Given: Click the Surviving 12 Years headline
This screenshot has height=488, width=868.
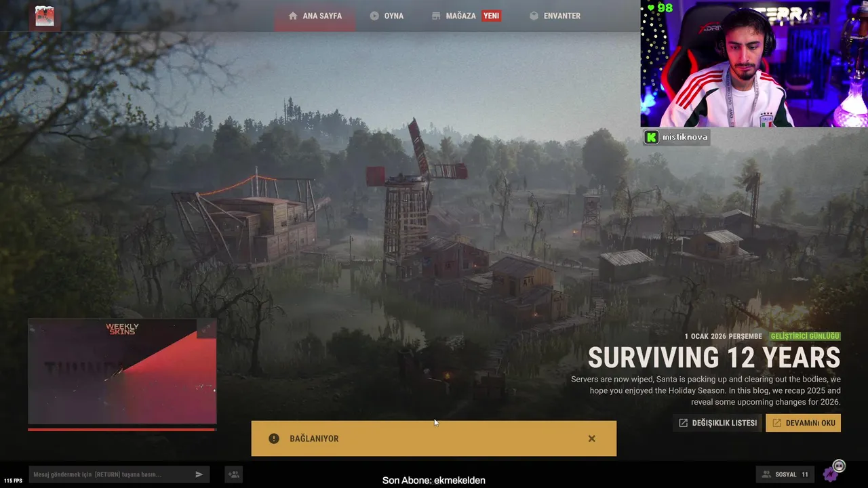Looking at the screenshot, I should (x=714, y=358).
